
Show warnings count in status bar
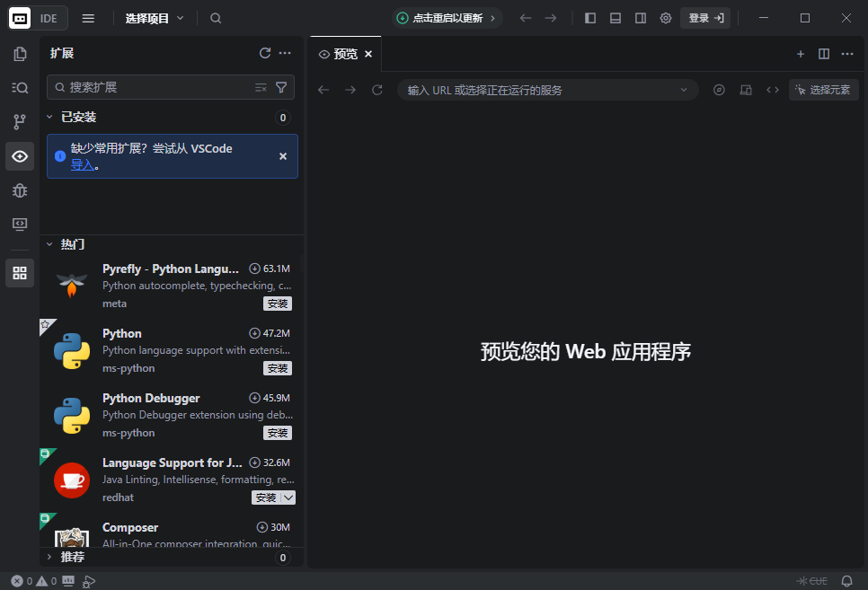tap(46, 581)
